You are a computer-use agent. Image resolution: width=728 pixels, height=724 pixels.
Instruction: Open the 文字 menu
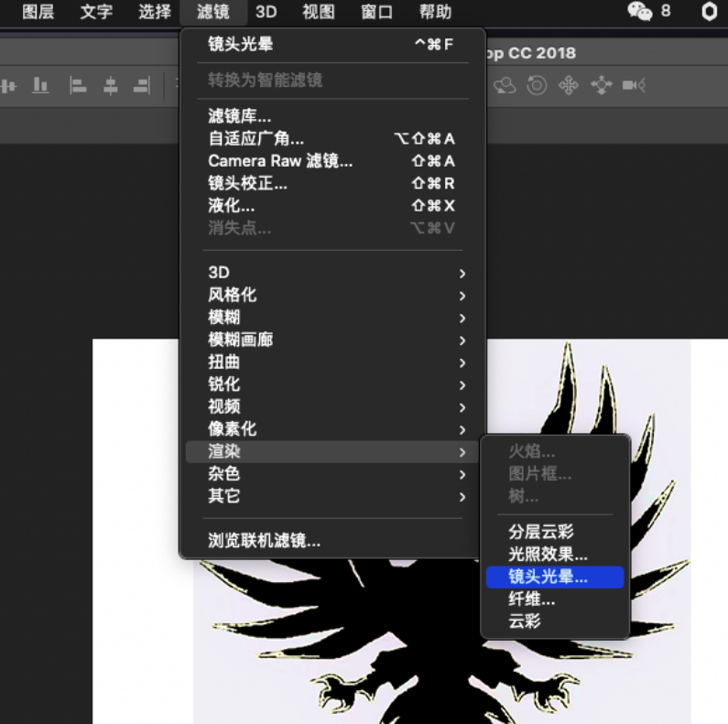96,12
